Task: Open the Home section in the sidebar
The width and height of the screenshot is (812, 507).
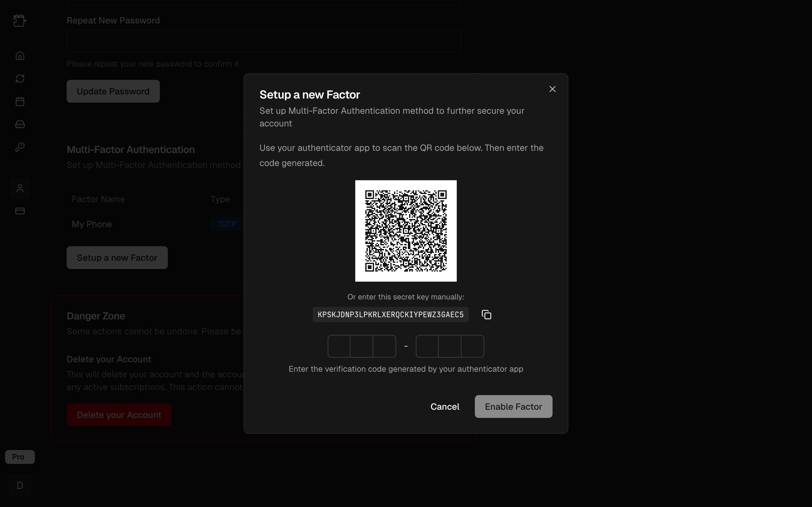Action: coord(19,56)
